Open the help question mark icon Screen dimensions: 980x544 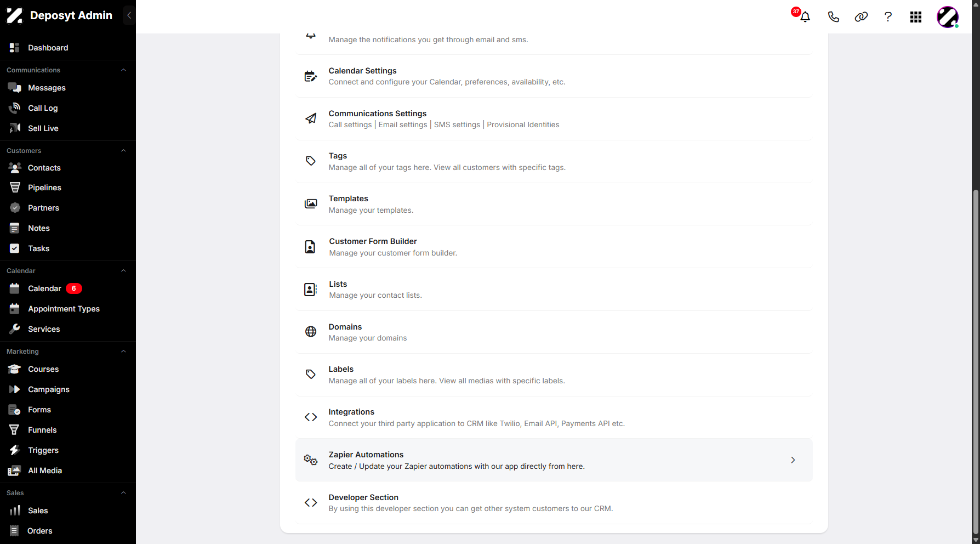coord(888,17)
